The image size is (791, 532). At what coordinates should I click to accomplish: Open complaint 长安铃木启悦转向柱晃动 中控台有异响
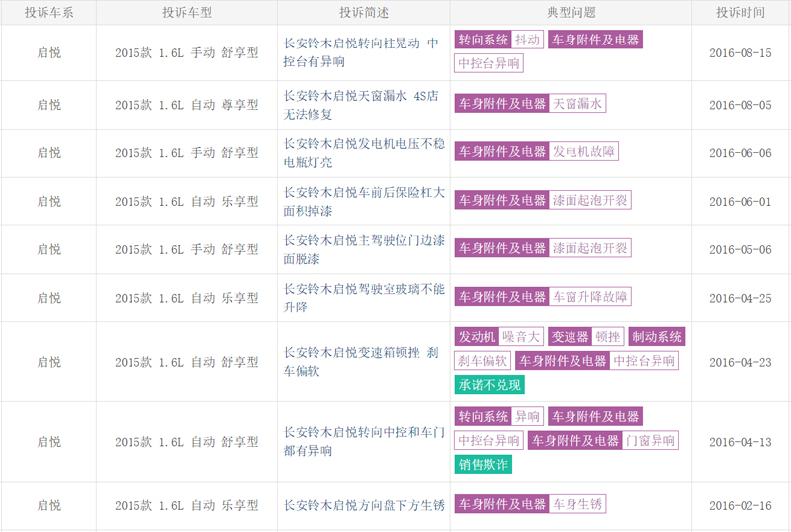pos(361,52)
